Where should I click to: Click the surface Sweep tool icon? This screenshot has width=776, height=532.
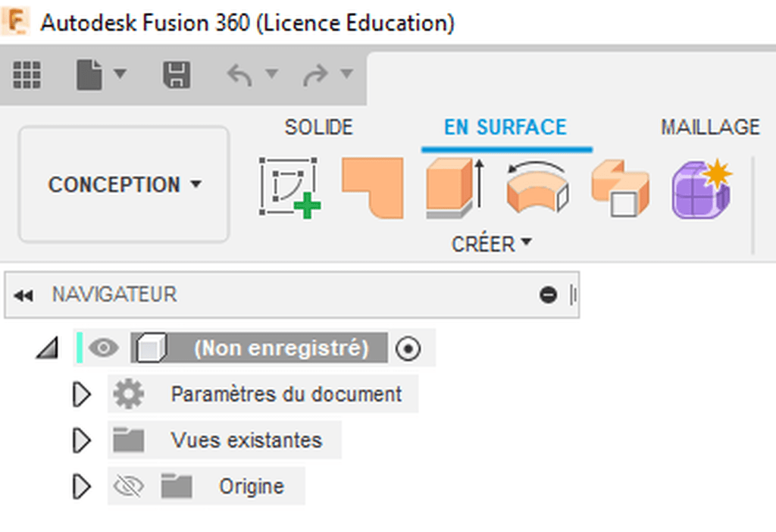click(x=620, y=187)
